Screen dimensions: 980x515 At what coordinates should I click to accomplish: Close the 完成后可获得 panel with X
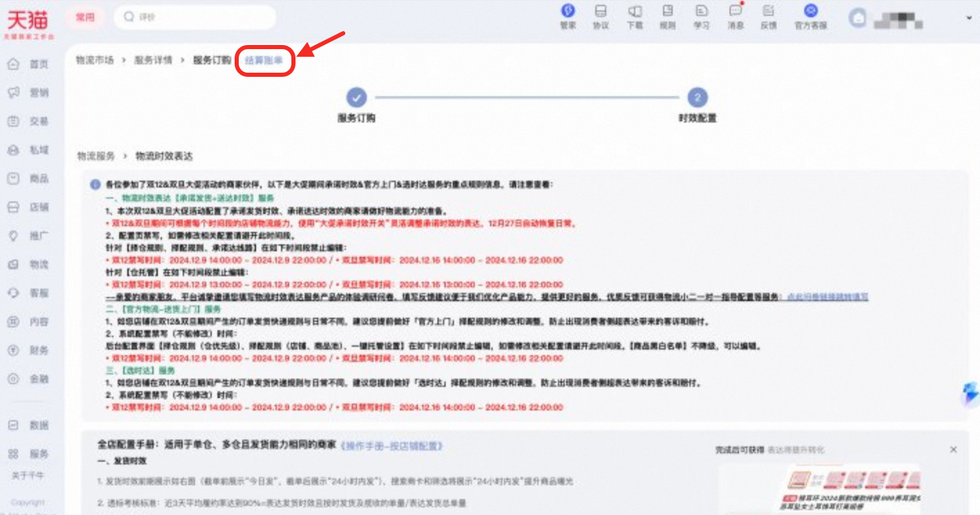(953, 449)
